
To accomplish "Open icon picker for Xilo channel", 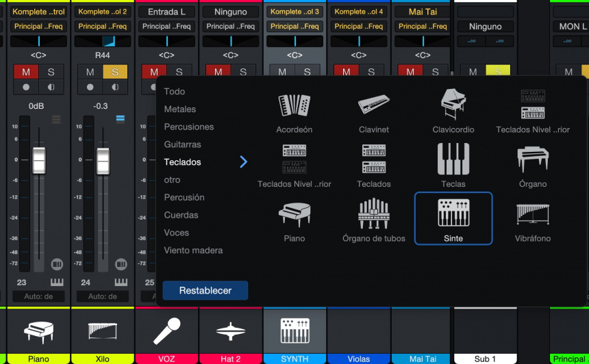I will pos(103,331).
